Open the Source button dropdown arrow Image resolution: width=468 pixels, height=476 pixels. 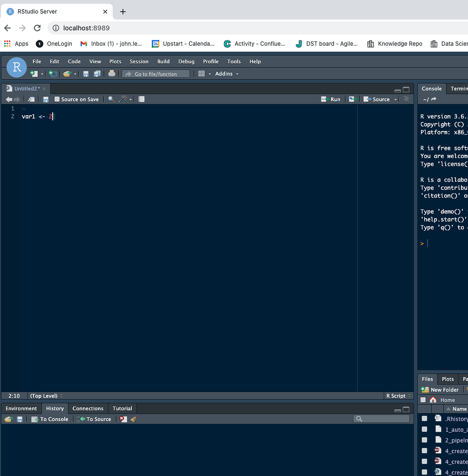[396, 99]
